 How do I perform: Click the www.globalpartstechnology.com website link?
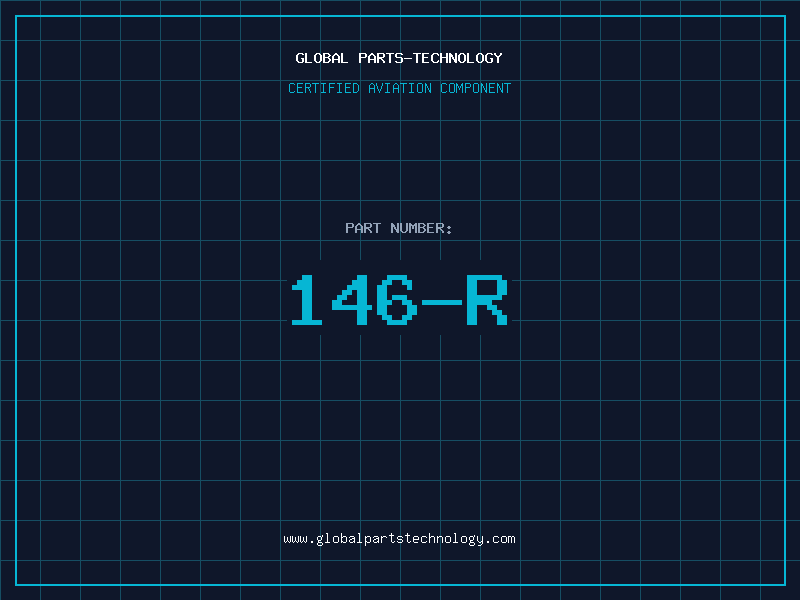pyautogui.click(x=399, y=539)
